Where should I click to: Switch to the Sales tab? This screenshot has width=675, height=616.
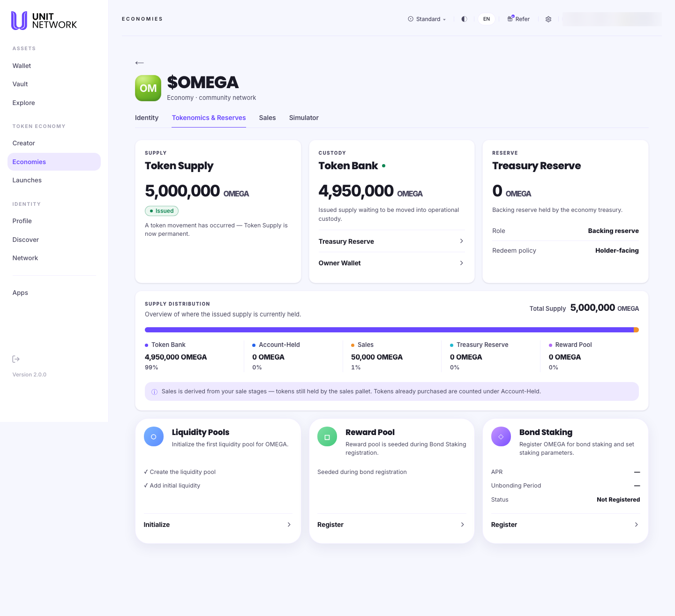(x=267, y=118)
